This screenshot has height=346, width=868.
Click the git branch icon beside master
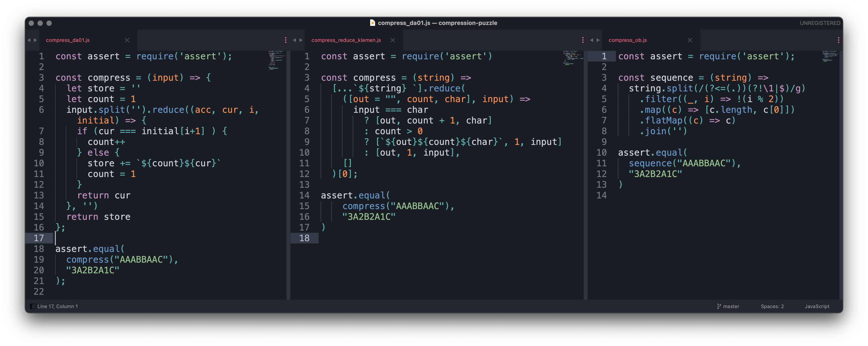coord(719,306)
